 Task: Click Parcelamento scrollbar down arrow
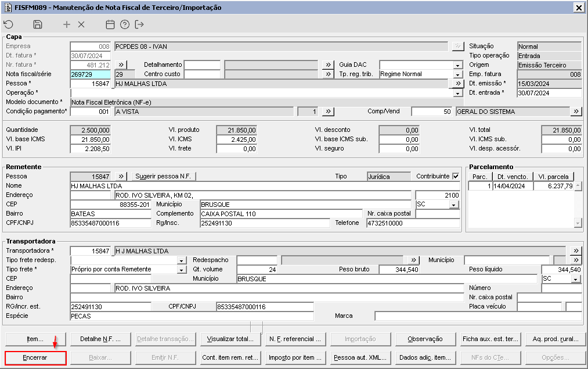[x=578, y=223]
